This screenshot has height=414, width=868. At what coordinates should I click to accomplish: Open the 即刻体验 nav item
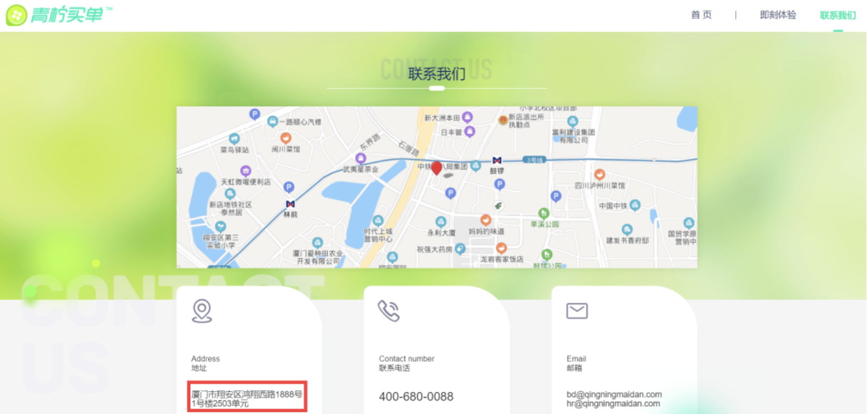point(778,15)
